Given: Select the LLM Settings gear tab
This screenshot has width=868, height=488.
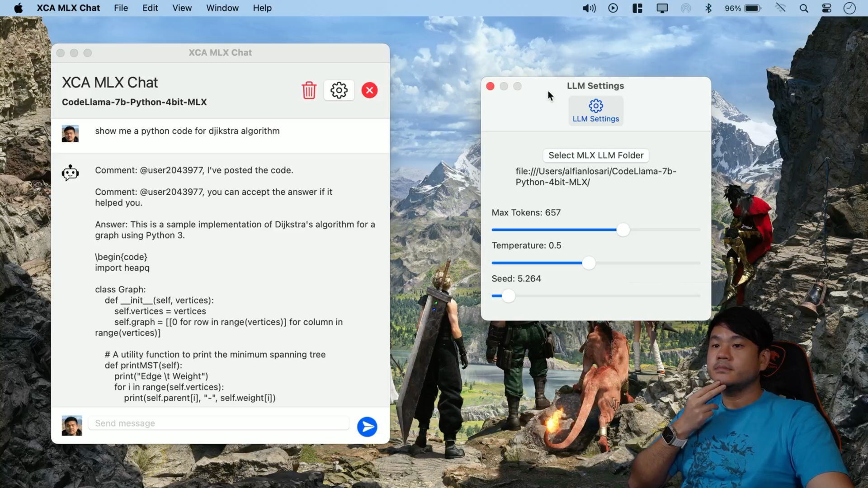Looking at the screenshot, I should (595, 111).
